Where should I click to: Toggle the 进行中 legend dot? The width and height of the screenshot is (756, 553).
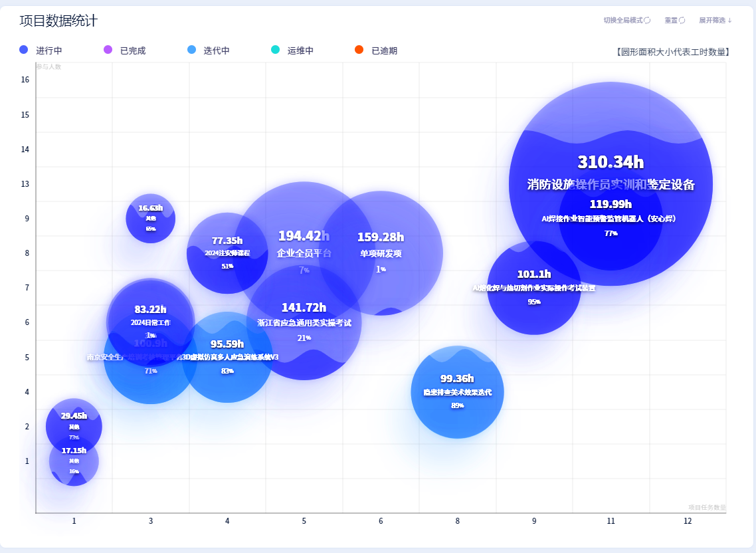(24, 50)
